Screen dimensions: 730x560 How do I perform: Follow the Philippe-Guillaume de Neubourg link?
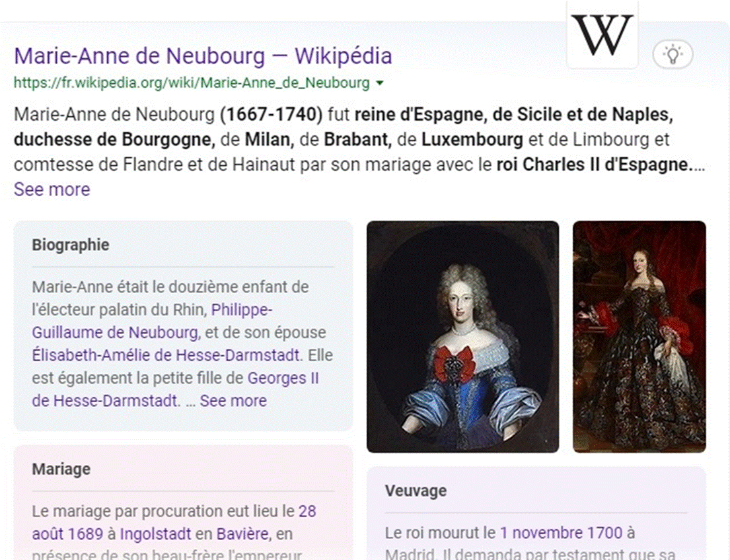(152, 321)
